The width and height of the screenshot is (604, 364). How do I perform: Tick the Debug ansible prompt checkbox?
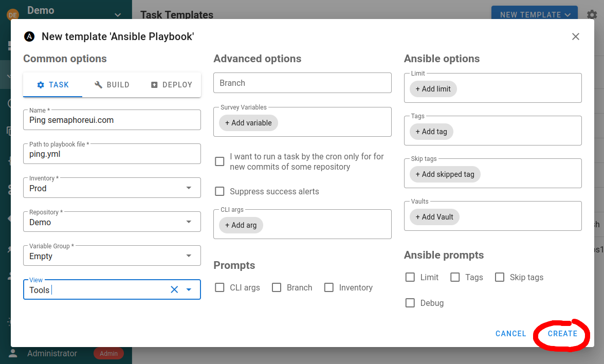pos(410,303)
